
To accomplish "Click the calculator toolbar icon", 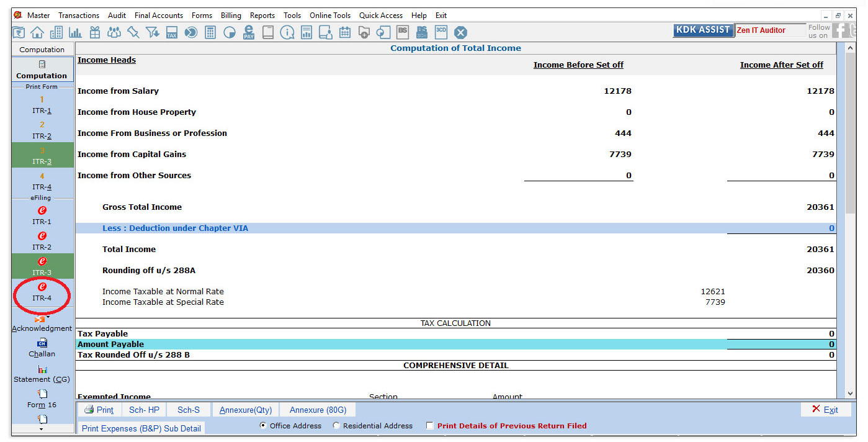I will [210, 32].
